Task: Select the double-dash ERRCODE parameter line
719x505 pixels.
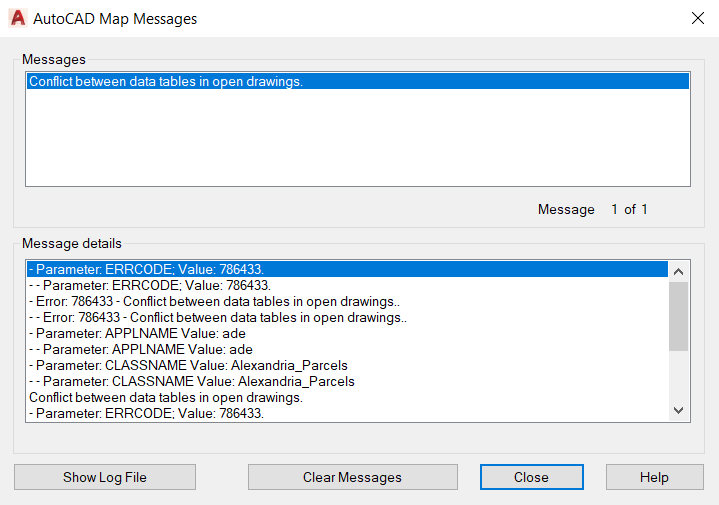Action: [150, 285]
